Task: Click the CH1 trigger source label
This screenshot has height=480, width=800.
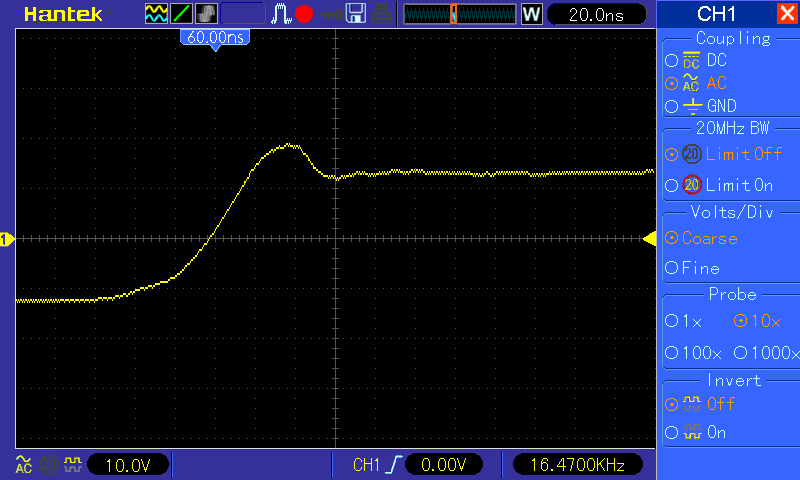Action: 366,465
